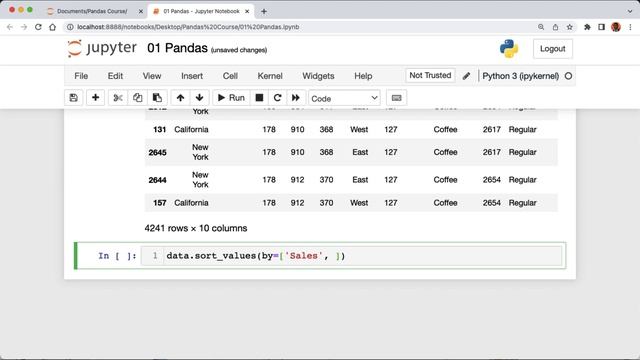Restart the kernel icon
This screenshot has width=640, height=360.
[278, 98]
